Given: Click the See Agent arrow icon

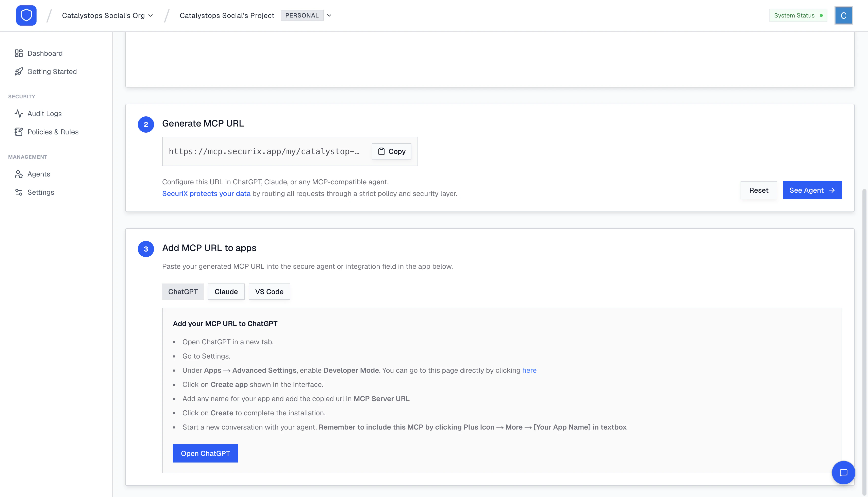Looking at the screenshot, I should click(x=832, y=190).
